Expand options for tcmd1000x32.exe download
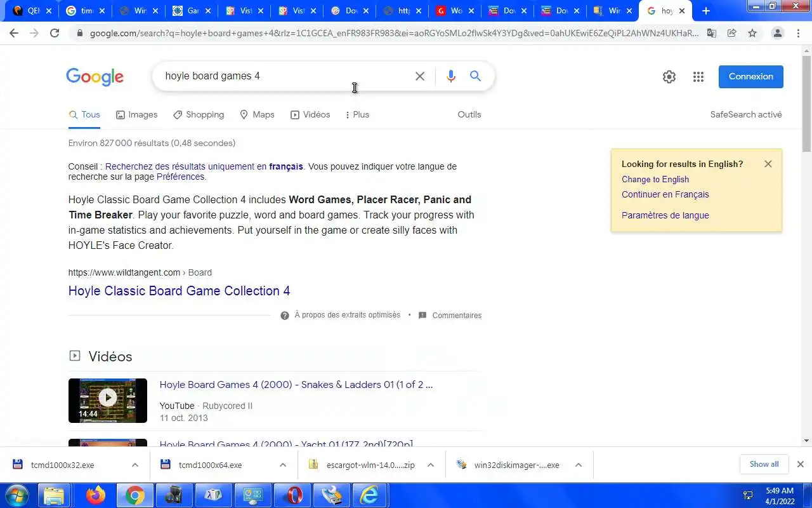 tap(135, 465)
